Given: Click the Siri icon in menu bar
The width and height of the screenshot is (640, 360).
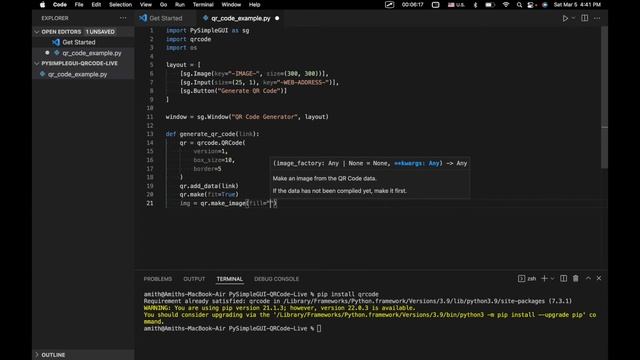Looking at the screenshot, I should coord(545,5).
